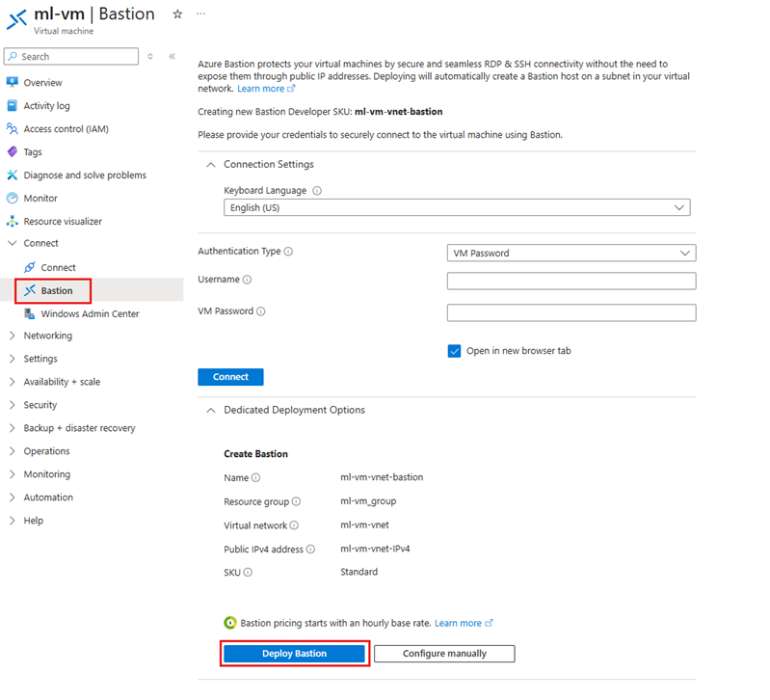Click the Keyboard Language info icon

point(317,191)
